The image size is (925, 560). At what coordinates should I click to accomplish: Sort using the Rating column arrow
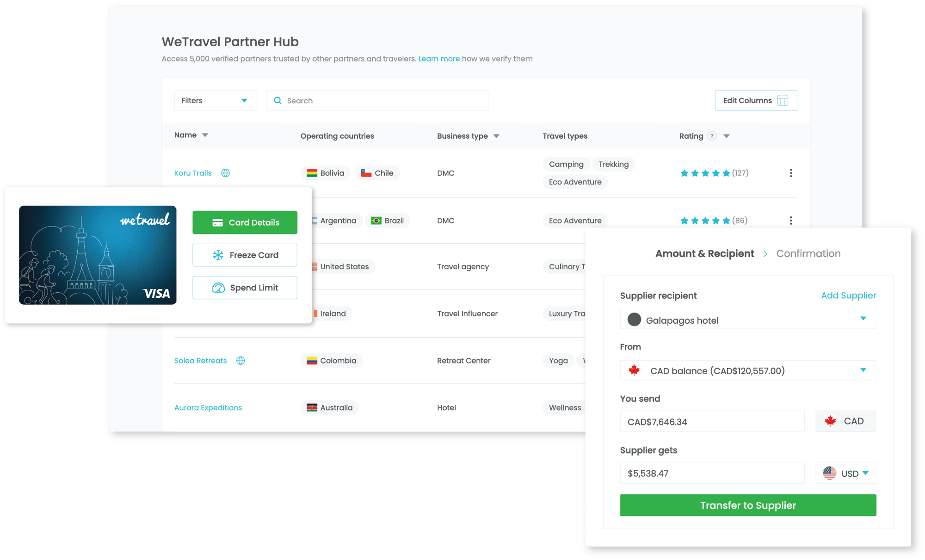pos(727,136)
